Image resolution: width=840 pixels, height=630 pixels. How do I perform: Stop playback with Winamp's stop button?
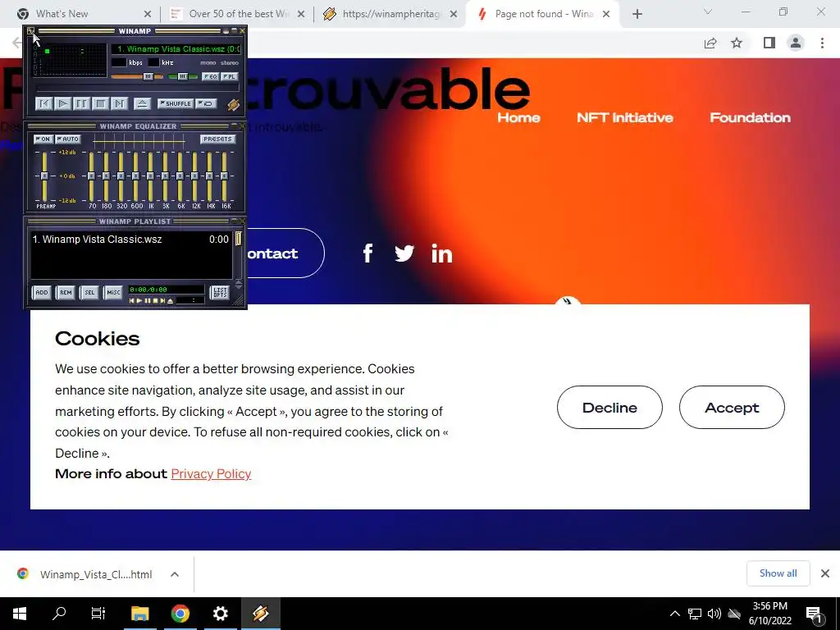tap(100, 103)
